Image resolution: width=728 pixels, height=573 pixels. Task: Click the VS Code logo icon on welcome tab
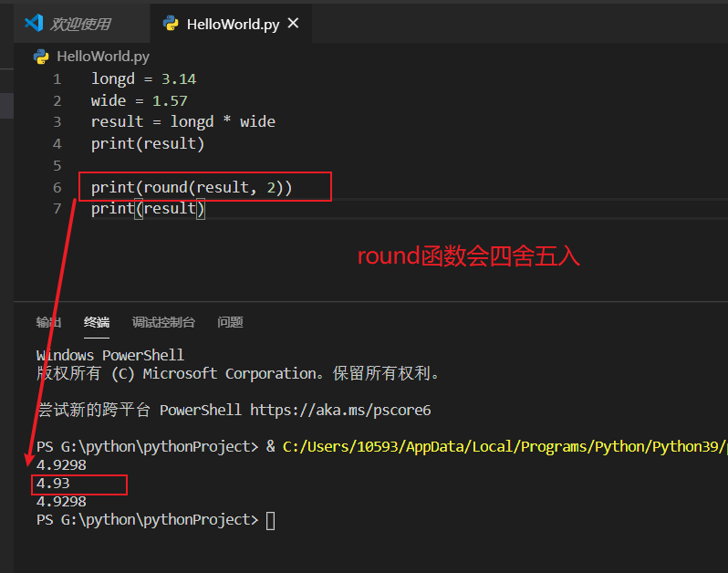34,23
